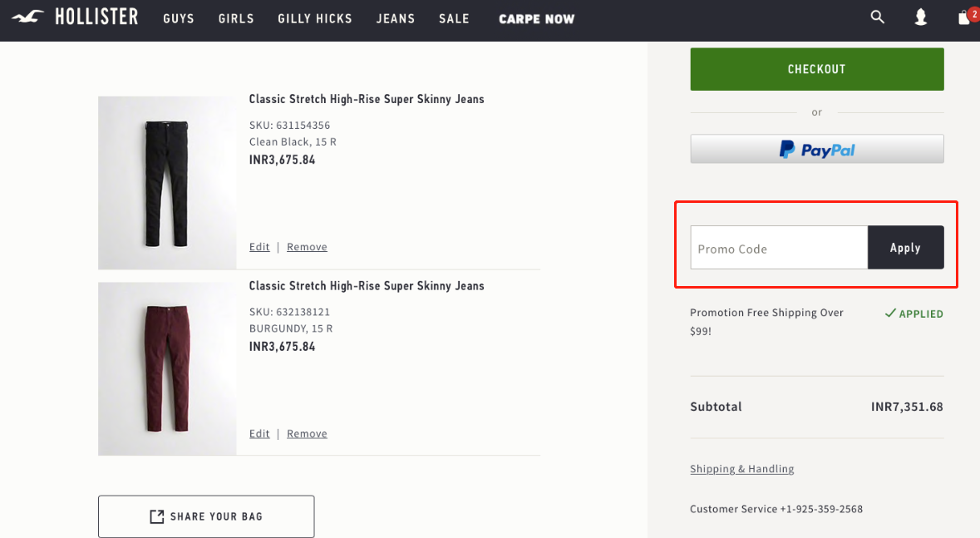Image resolution: width=980 pixels, height=538 pixels.
Task: Remove the Clean Black jeans item
Action: pyautogui.click(x=307, y=246)
